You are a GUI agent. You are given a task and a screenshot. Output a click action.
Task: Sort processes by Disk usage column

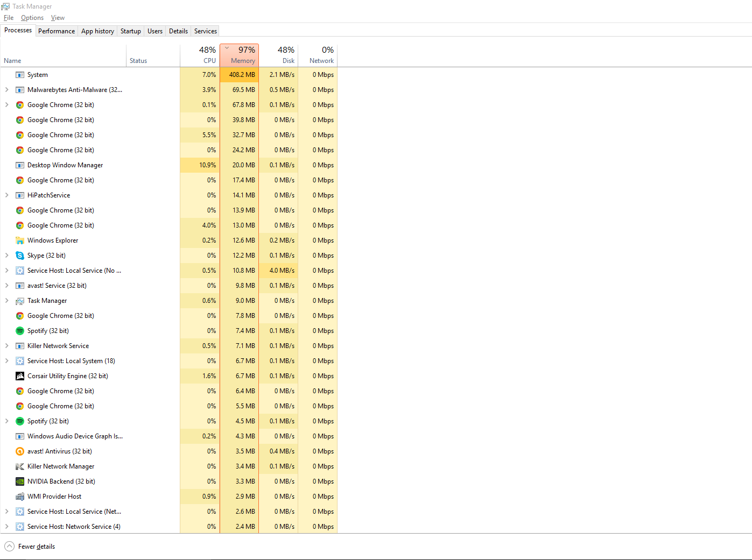pyautogui.click(x=278, y=55)
